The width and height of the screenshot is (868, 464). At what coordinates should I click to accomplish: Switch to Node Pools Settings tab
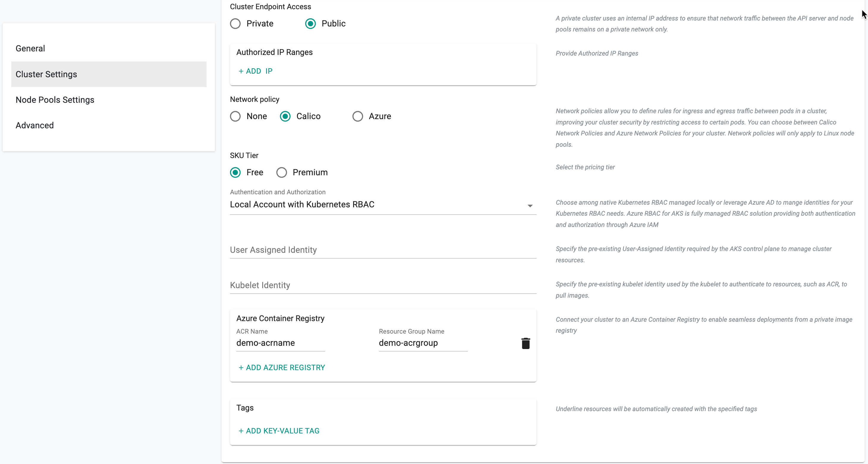(55, 99)
